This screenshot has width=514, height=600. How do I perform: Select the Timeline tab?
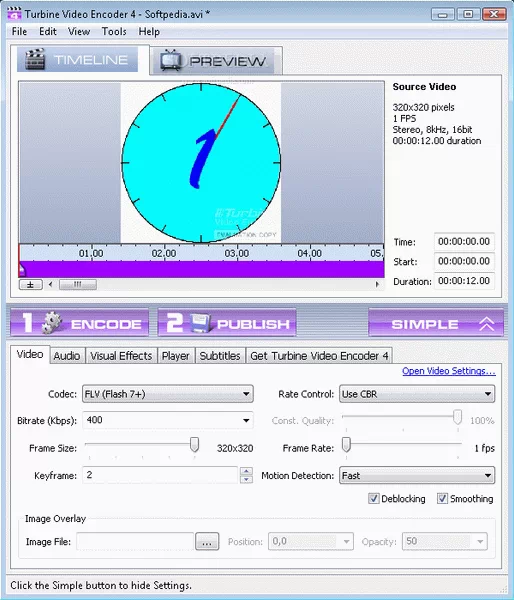[x=78, y=59]
